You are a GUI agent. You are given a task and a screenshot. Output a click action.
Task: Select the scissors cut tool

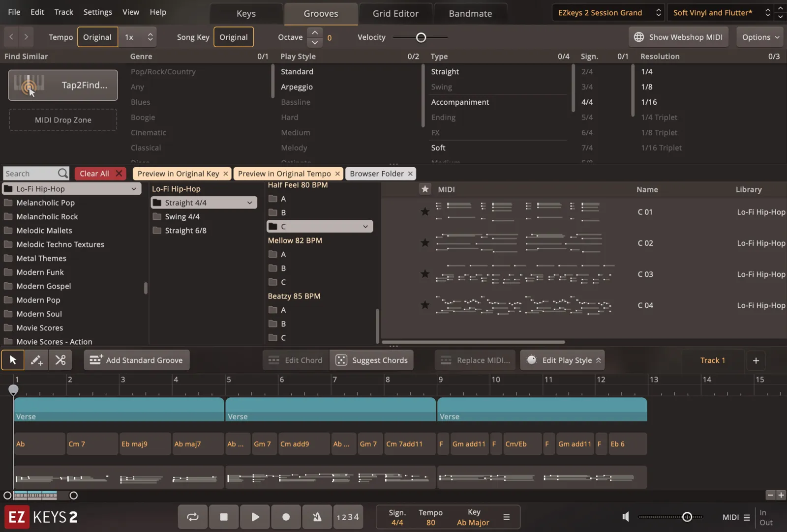pos(61,360)
